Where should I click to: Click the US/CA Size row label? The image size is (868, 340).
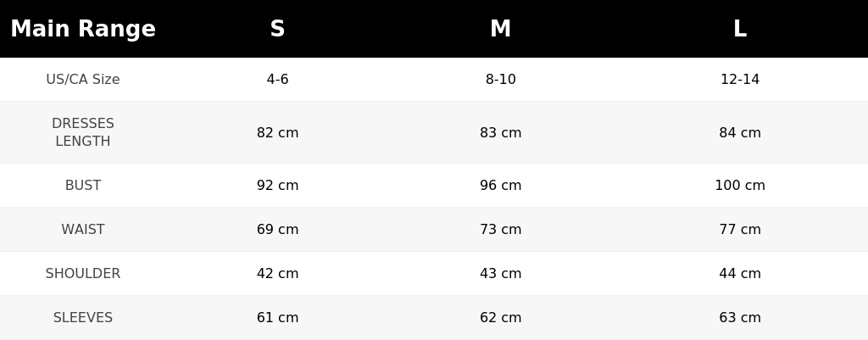83,79
